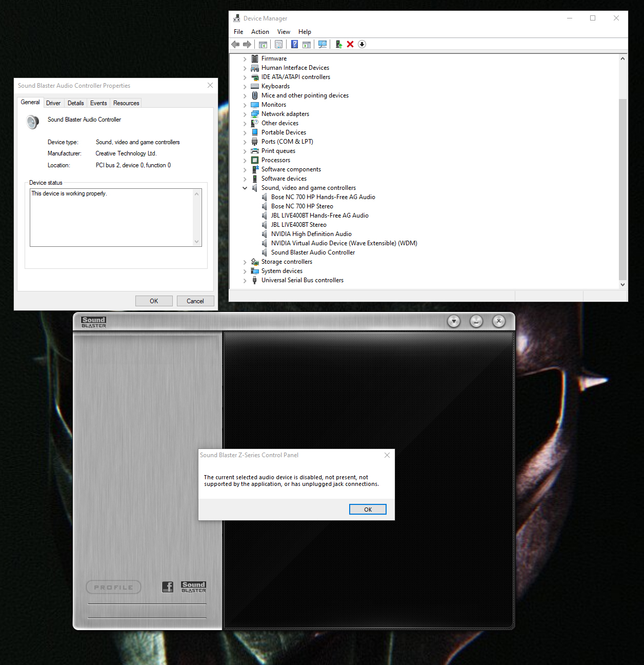Screen dimensions: 644x665
Task: Open the Help menu
Action: pos(305,32)
